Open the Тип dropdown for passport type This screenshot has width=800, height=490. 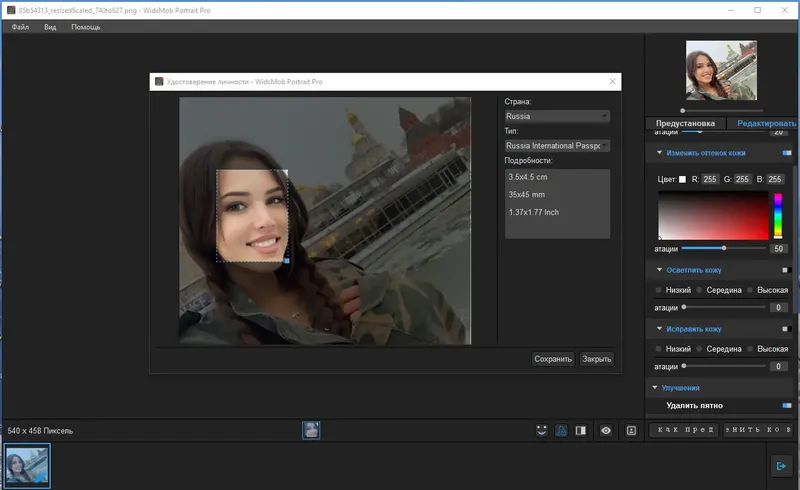click(557, 145)
